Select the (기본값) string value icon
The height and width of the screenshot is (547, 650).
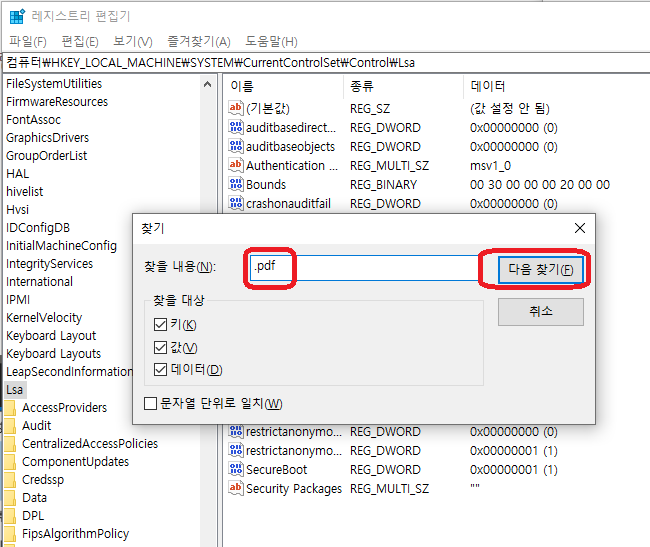pyautogui.click(x=235, y=108)
